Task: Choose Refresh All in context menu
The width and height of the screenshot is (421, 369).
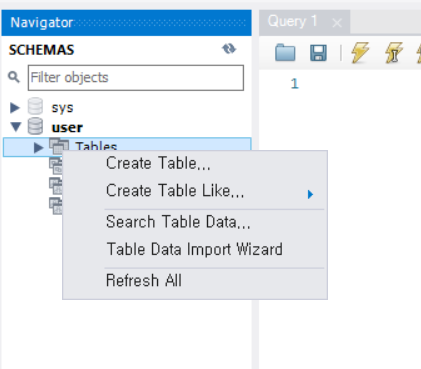Action: [x=195, y=280]
